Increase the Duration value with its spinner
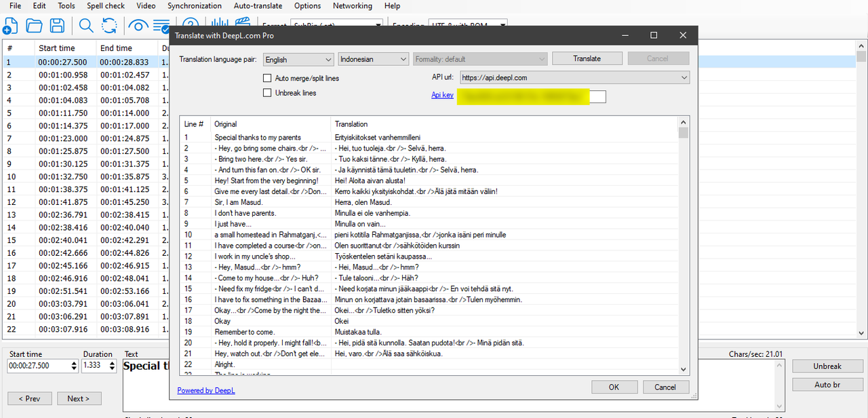 coord(113,362)
